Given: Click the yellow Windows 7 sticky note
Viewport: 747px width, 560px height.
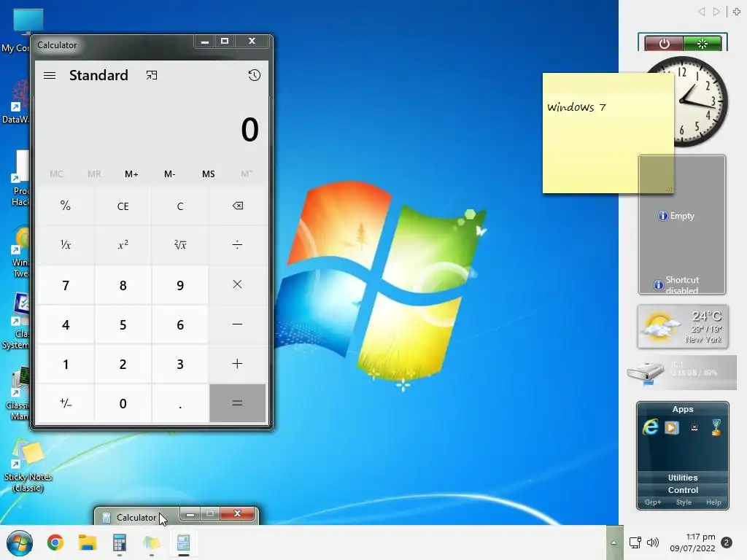Looking at the screenshot, I should tap(608, 133).
